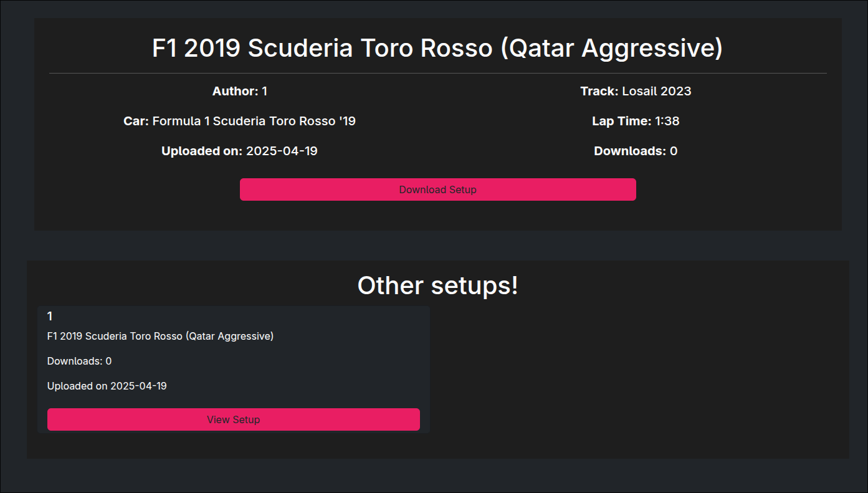Click Downloads: 0 inside the setup card
Viewport: 868px width, 493px height.
79,361
